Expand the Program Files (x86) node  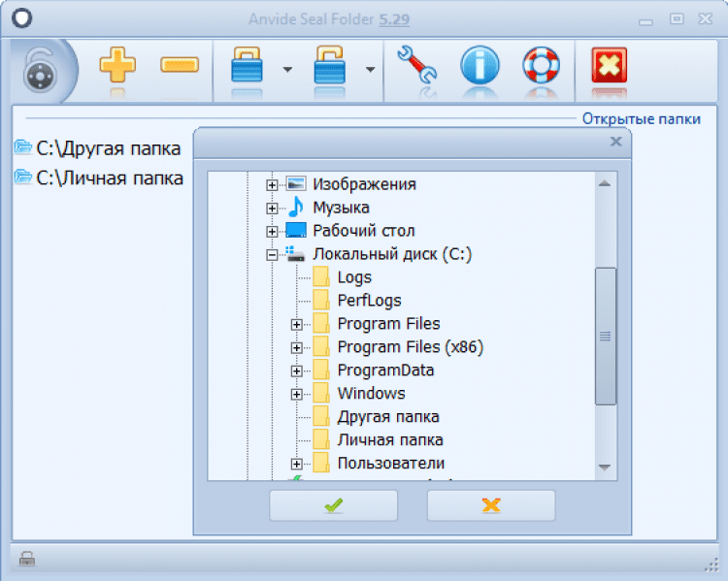tap(297, 347)
